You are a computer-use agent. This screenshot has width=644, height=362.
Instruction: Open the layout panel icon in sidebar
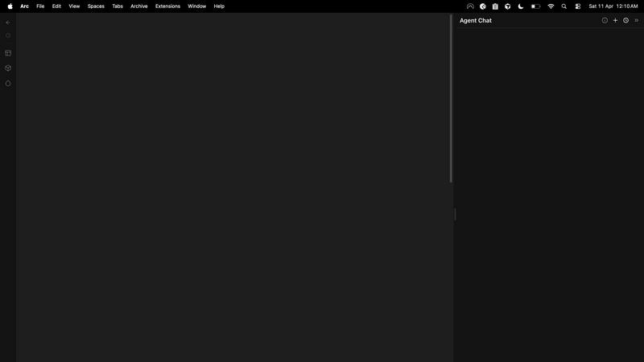pos(8,53)
